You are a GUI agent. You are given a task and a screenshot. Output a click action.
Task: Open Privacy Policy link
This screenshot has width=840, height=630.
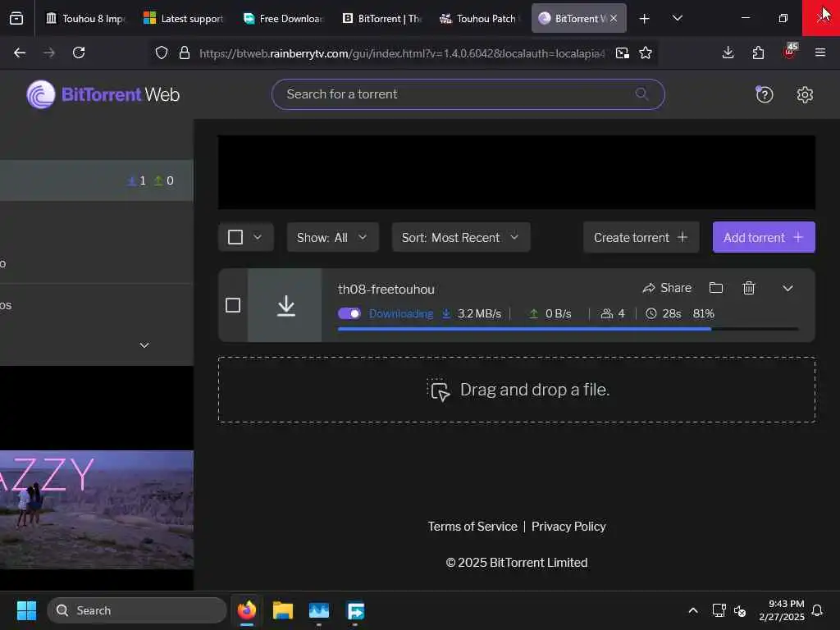click(x=568, y=527)
